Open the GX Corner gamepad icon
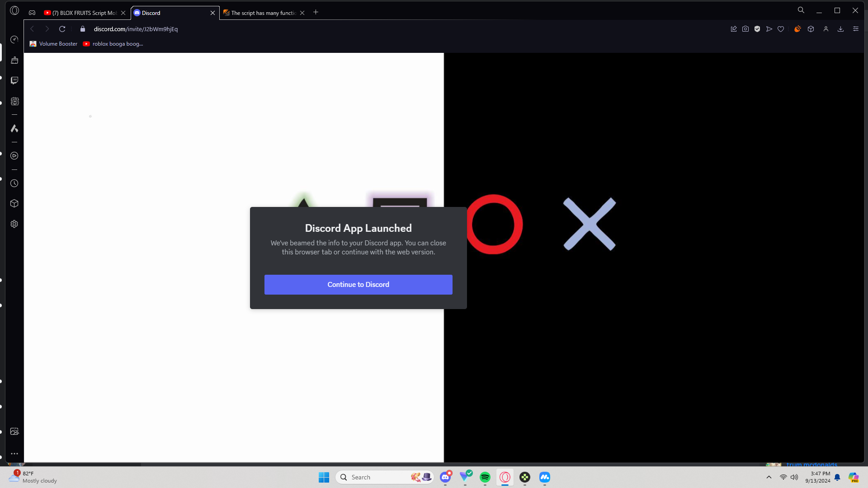 (32, 13)
